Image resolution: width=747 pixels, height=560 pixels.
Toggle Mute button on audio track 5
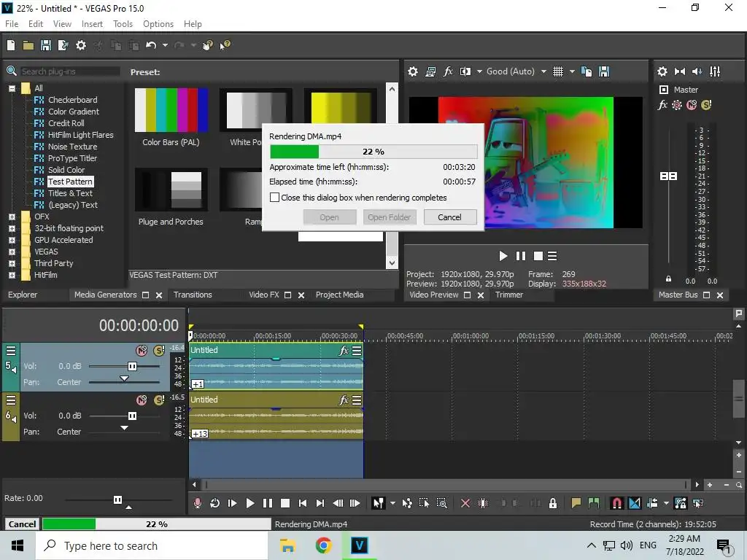[142, 351]
